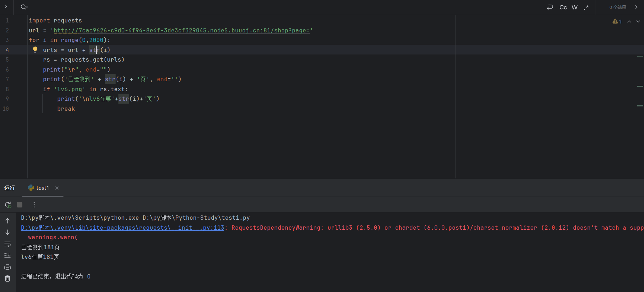Select the test1 run tab
The height and width of the screenshot is (292, 644).
(x=39, y=188)
